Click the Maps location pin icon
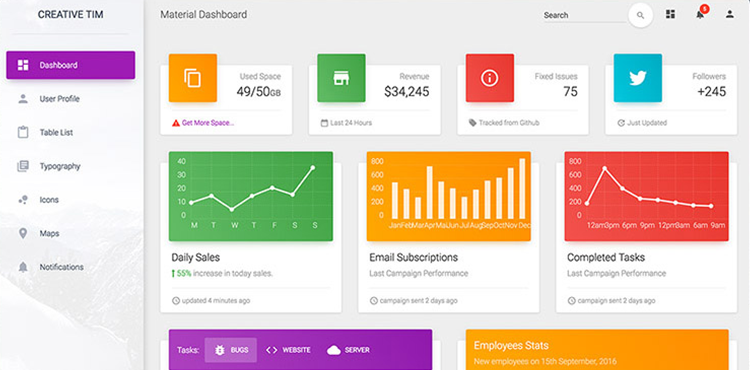750x370 pixels. pos(23,233)
